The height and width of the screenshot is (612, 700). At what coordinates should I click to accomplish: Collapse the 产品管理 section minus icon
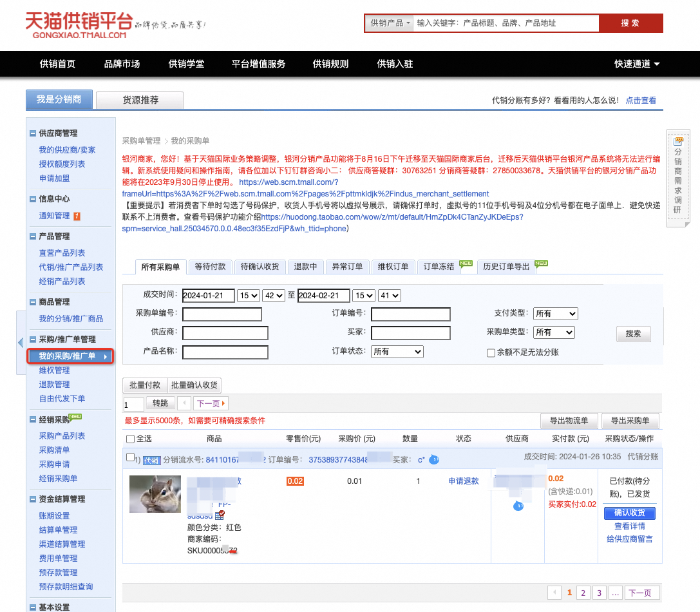[x=33, y=236]
